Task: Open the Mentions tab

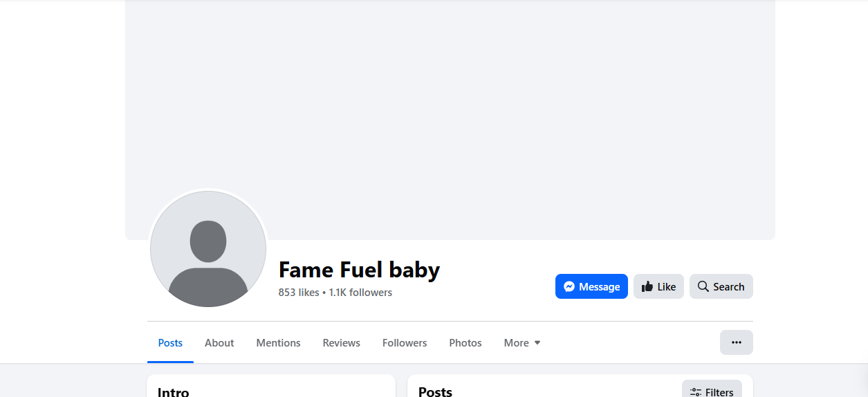Action: (x=278, y=343)
